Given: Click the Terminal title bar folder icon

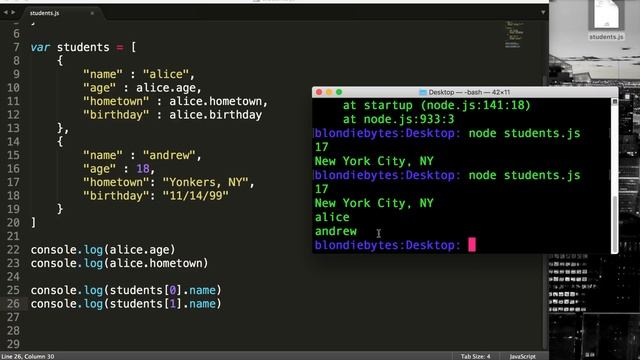Looking at the screenshot, I should (423, 92).
